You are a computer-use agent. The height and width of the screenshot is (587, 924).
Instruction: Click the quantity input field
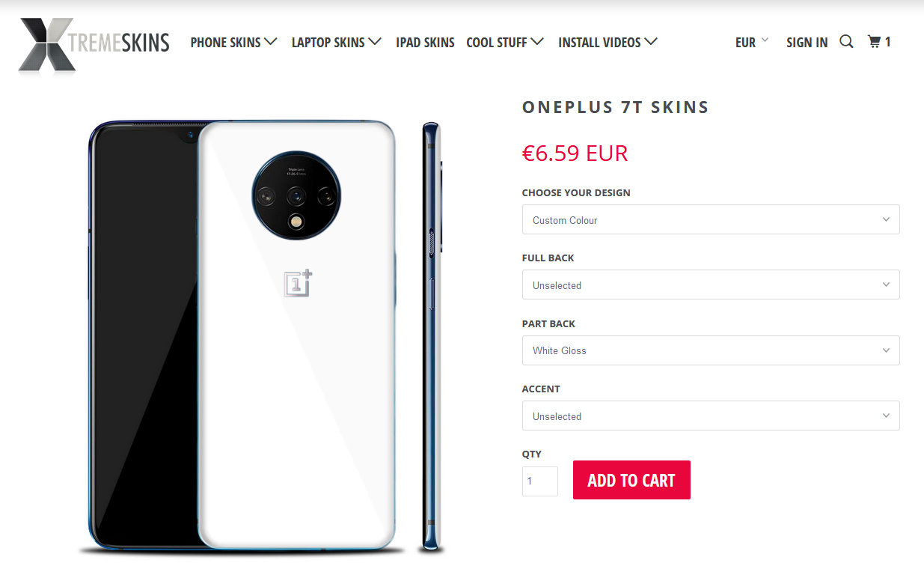coord(540,481)
